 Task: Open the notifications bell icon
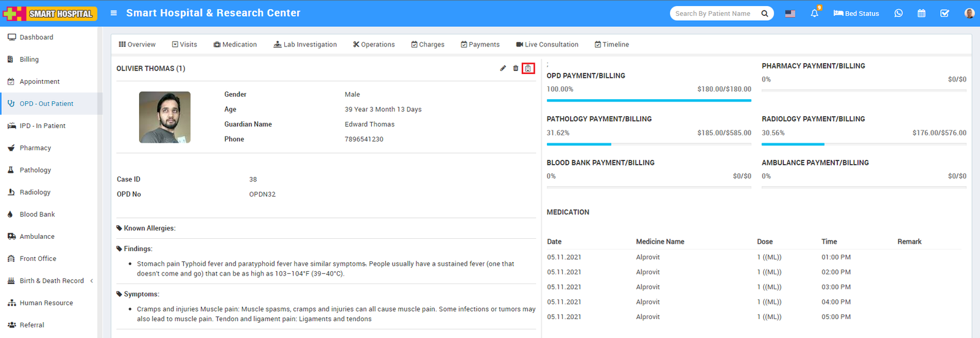pyautogui.click(x=814, y=13)
